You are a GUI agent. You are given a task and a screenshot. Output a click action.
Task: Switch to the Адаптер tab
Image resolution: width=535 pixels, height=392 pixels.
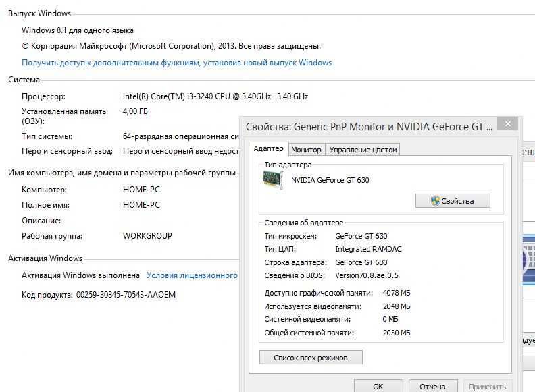tap(269, 149)
